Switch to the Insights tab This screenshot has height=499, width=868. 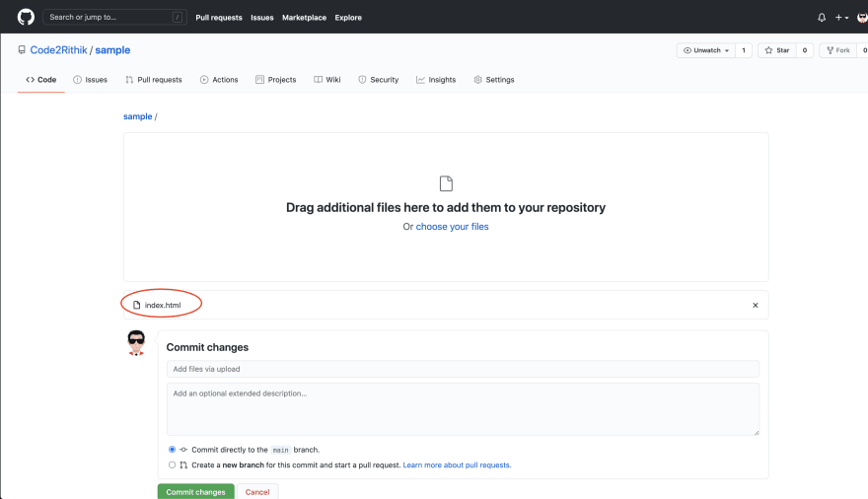[436, 80]
